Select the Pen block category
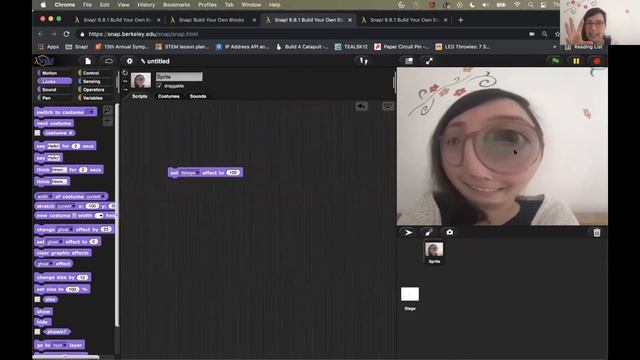The image size is (640, 360). point(54,98)
